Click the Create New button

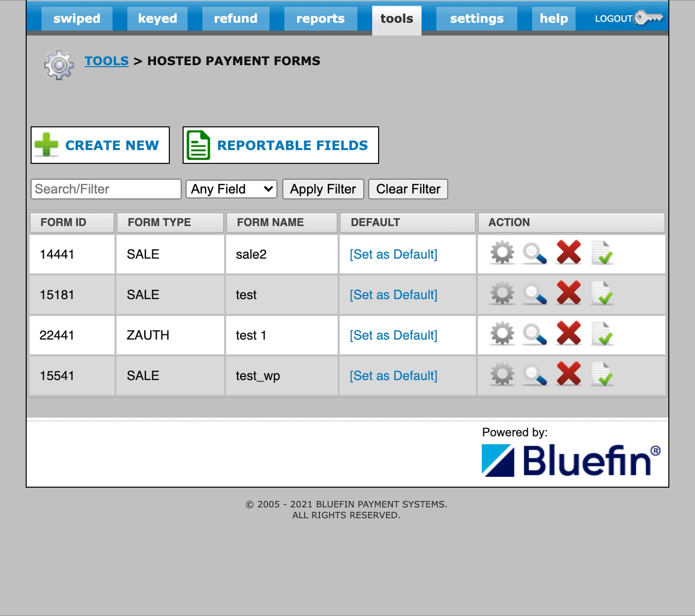coord(100,145)
